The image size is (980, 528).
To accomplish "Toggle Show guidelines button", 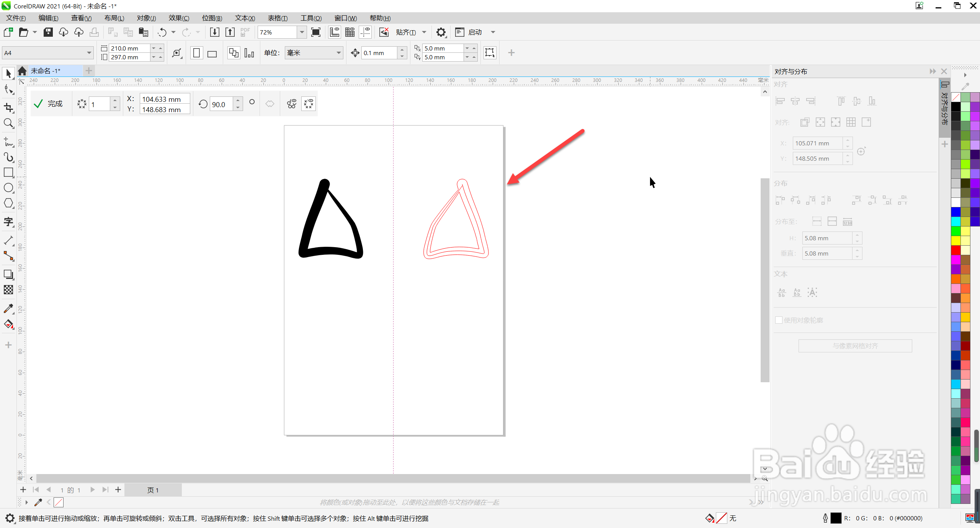I will click(366, 32).
